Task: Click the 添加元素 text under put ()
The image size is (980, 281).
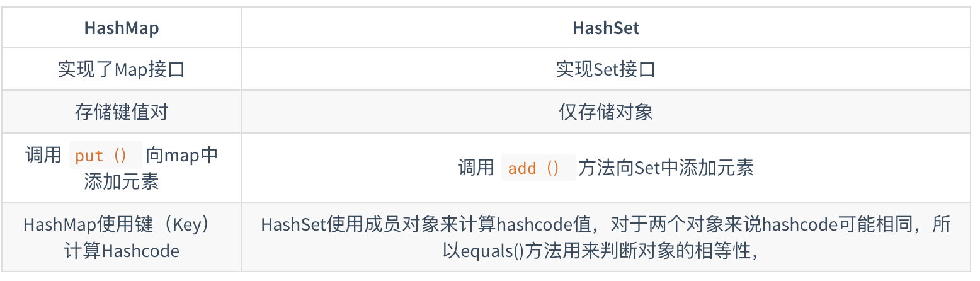Action: click(122, 181)
